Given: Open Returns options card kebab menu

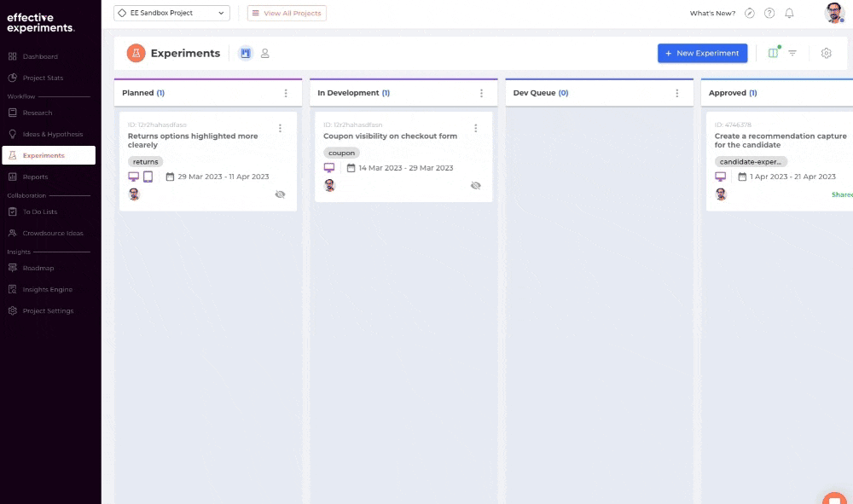Looking at the screenshot, I should tap(280, 128).
